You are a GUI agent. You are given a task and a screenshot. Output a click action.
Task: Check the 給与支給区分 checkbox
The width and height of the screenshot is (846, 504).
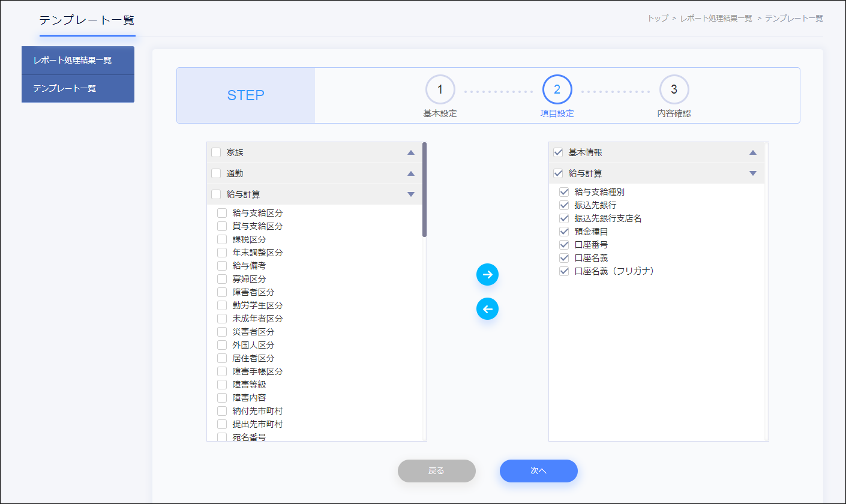(x=222, y=213)
